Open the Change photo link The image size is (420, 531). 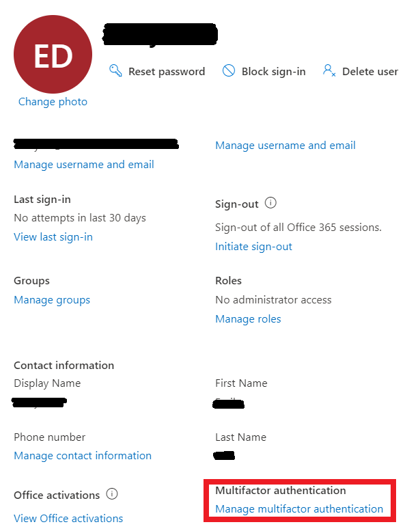coord(53,102)
